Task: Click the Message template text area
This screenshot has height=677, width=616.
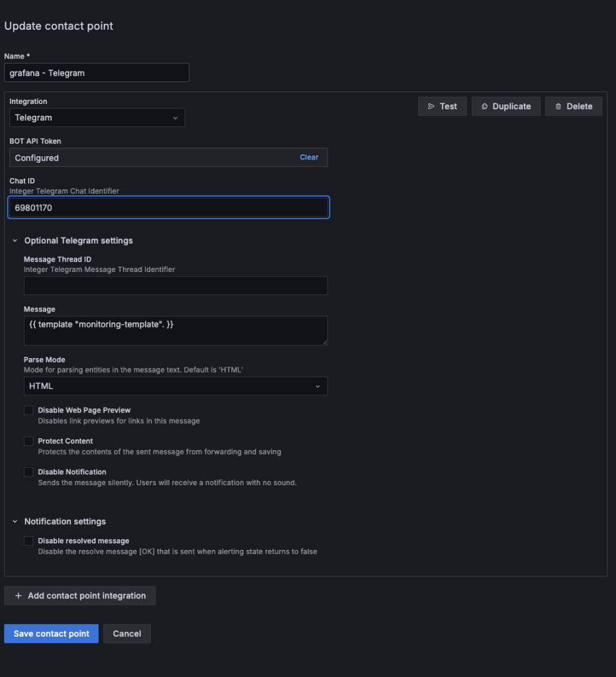Action: [x=175, y=330]
